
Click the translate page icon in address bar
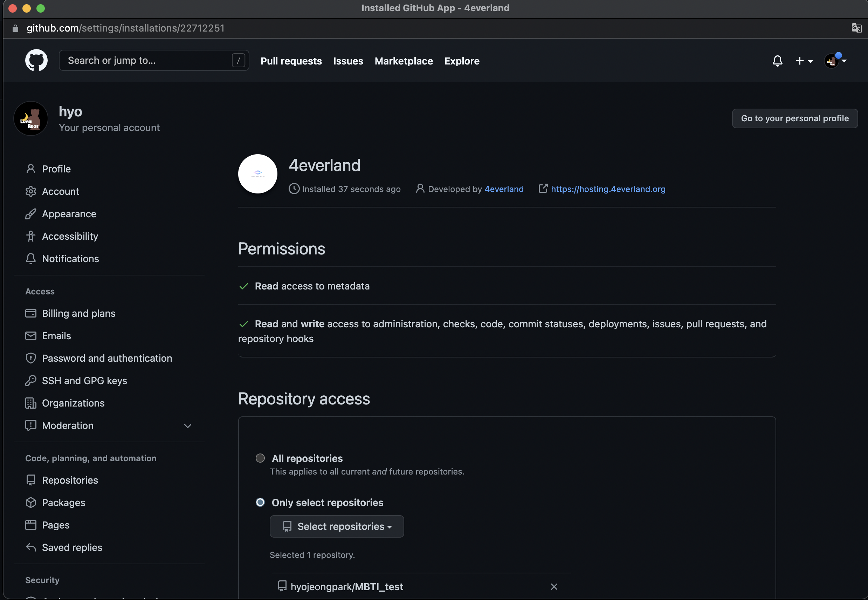click(856, 28)
